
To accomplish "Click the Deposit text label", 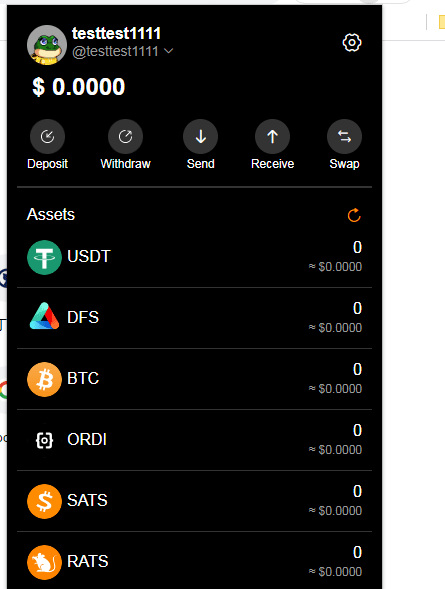I will coord(47,164).
